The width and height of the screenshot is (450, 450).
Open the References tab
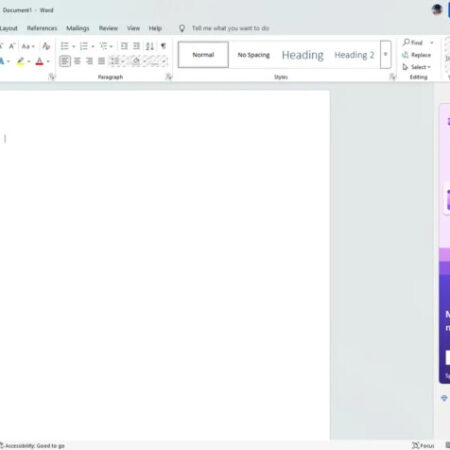(x=42, y=28)
